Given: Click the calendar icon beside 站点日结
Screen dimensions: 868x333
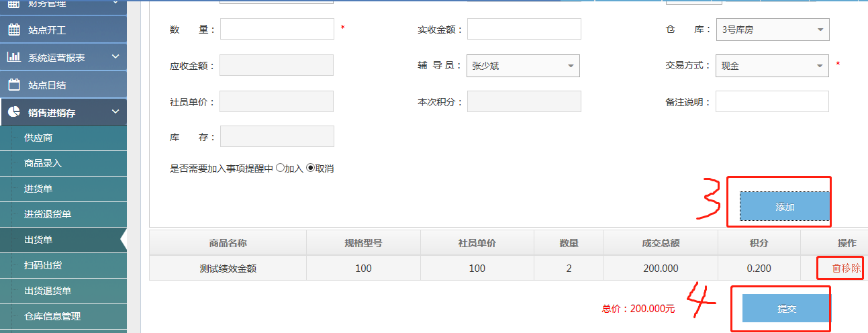Looking at the screenshot, I should pyautogui.click(x=13, y=85).
